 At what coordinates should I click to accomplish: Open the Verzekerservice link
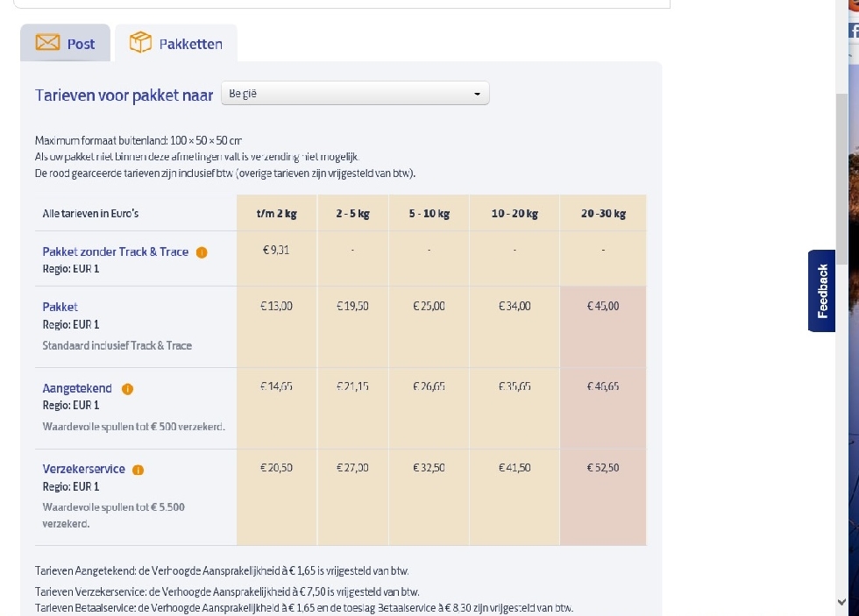point(84,470)
